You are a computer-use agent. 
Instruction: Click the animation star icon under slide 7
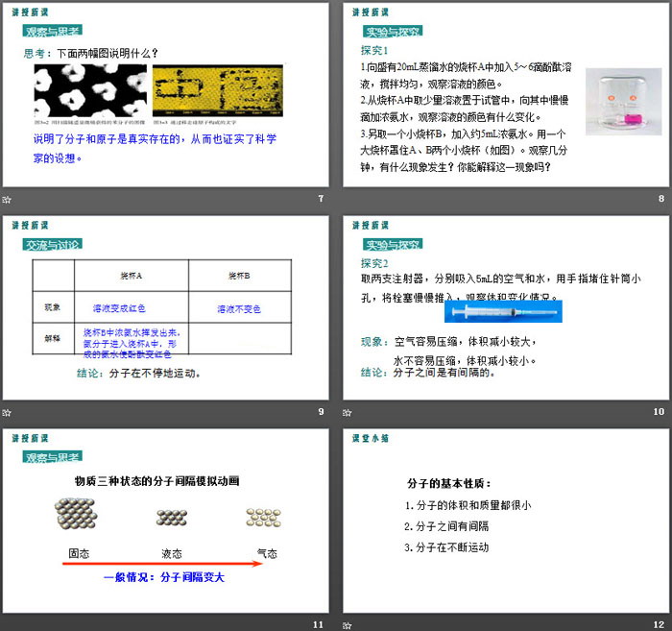pos(8,199)
